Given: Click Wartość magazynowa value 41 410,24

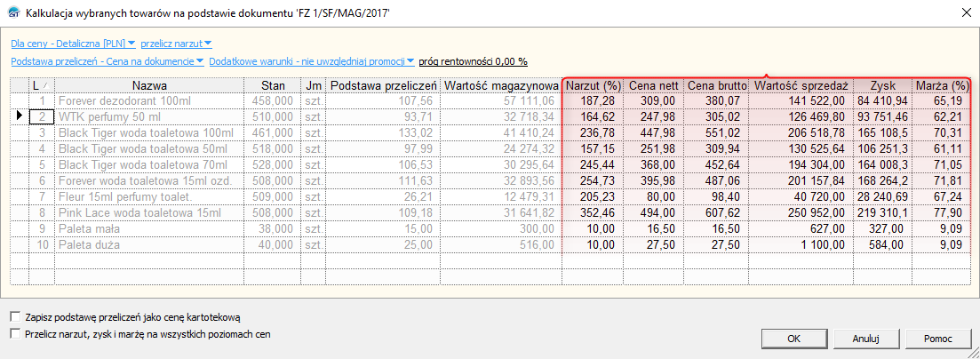Looking at the screenshot, I should click(500, 133).
